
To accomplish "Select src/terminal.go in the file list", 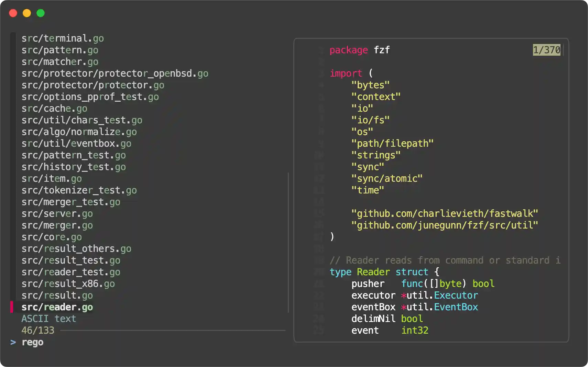I will coord(63,38).
